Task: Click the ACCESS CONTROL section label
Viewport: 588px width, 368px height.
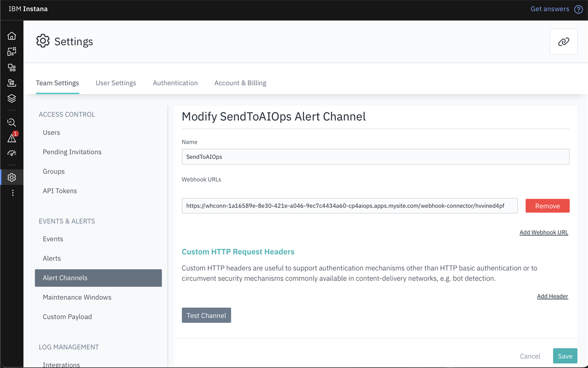Action: (x=67, y=114)
